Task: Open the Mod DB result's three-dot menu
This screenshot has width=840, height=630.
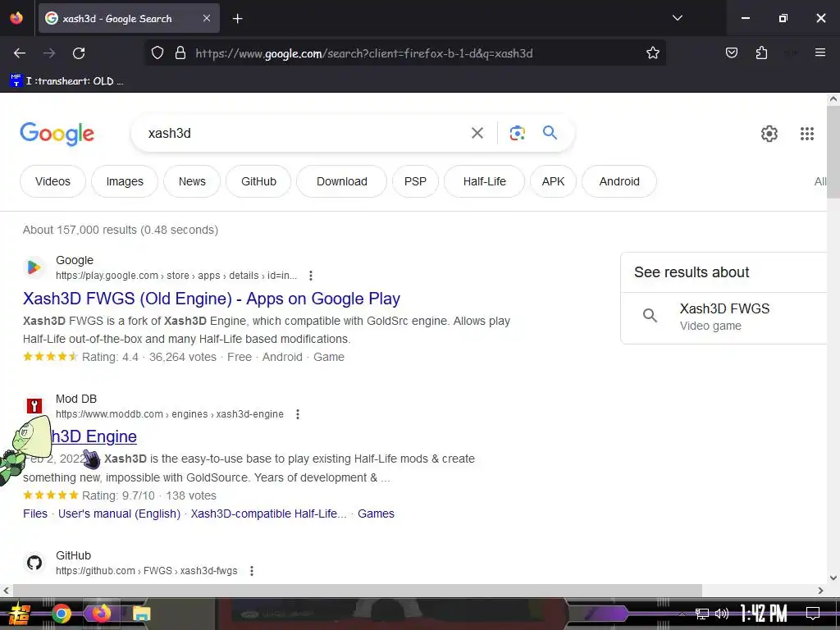Action: tap(297, 414)
